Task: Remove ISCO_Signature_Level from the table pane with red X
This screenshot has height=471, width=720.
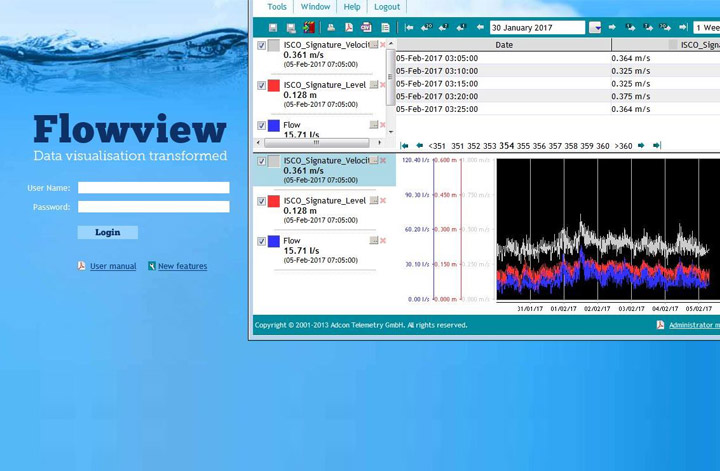Action: point(382,84)
